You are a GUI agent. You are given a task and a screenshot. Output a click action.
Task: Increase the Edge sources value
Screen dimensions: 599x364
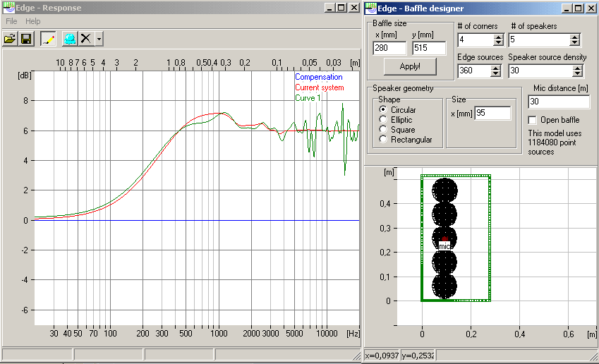click(495, 68)
